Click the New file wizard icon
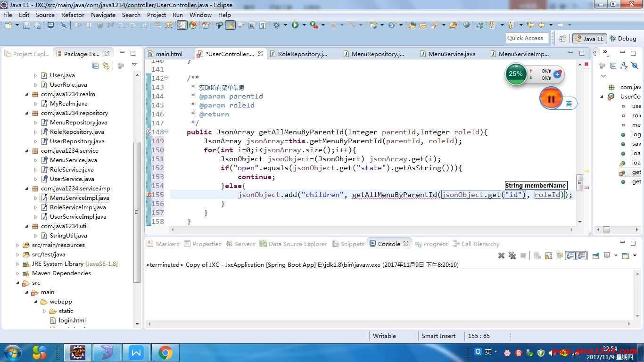Screen dimensions: 644x362 (8, 25)
